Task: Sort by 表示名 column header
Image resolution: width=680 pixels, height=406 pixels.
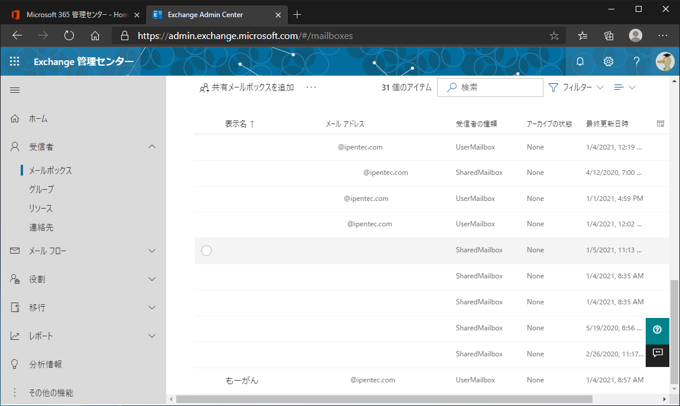Action: point(239,124)
